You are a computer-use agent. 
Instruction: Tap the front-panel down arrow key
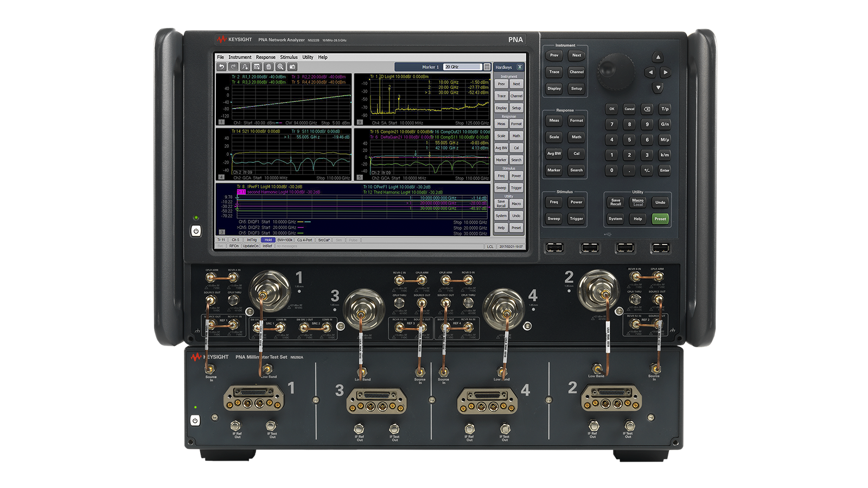tap(658, 87)
